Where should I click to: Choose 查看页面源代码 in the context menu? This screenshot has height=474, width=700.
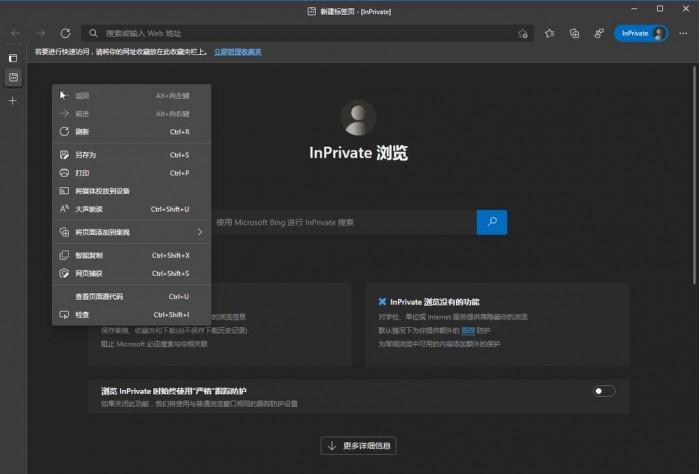(x=132, y=296)
